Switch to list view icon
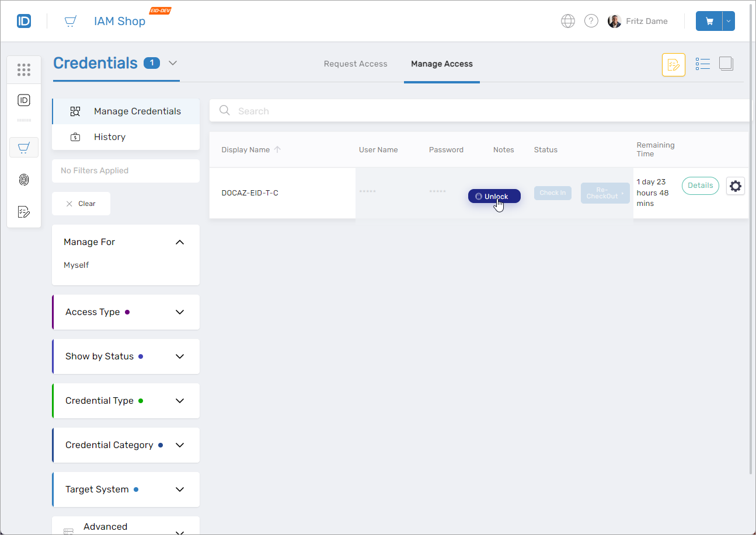Screen dimensions: 756x535 tap(703, 64)
